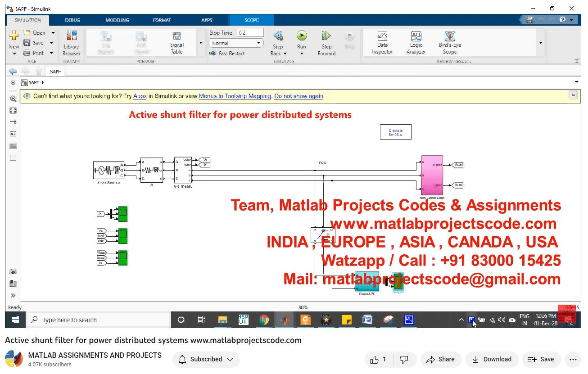The width and height of the screenshot is (588, 374).
Task: Click the Step Forward icon
Action: [326, 36]
